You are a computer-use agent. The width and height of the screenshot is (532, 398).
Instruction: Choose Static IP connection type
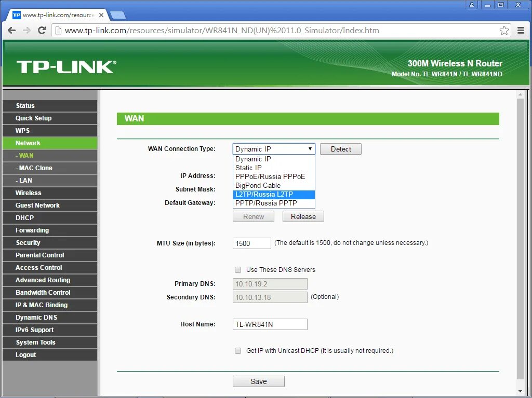pos(274,168)
